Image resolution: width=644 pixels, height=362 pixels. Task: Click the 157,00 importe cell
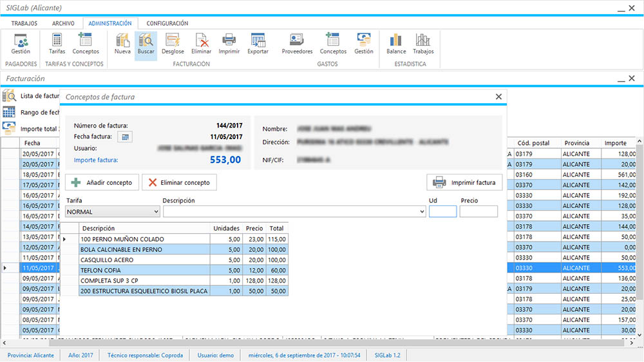618,319
